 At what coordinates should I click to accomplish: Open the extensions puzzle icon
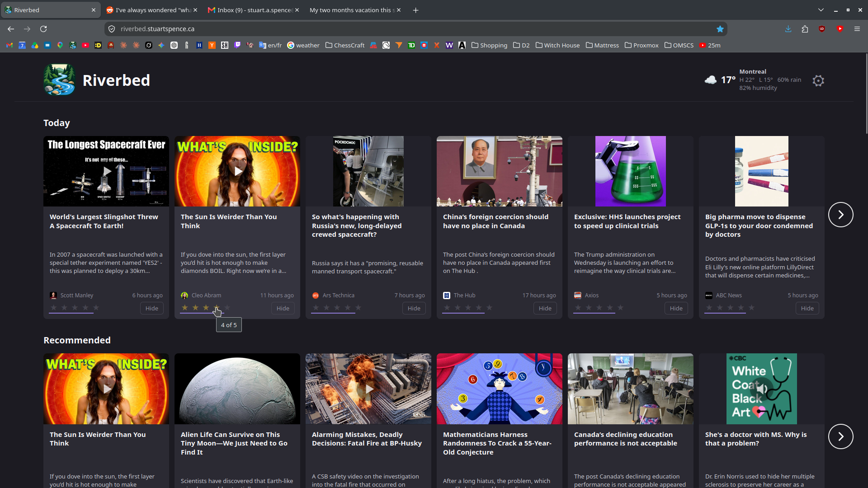805,29
